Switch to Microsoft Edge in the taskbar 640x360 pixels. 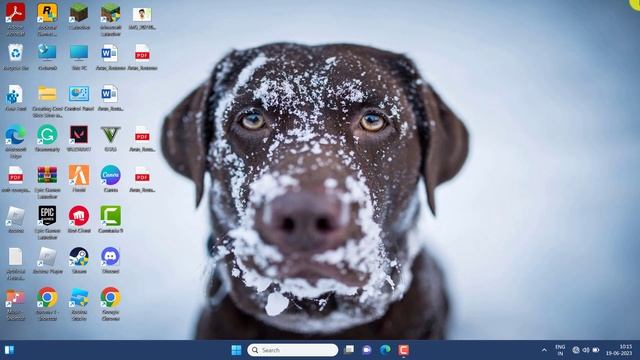pos(385,350)
